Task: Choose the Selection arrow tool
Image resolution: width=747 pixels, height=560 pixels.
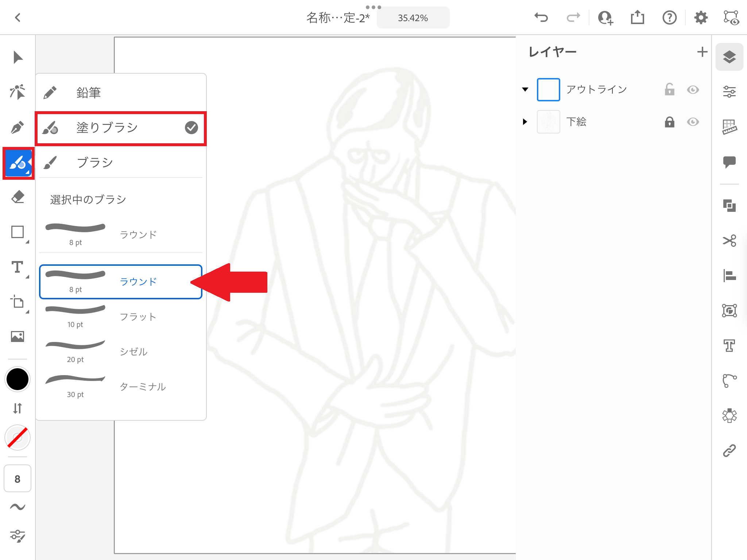Action: click(x=18, y=57)
